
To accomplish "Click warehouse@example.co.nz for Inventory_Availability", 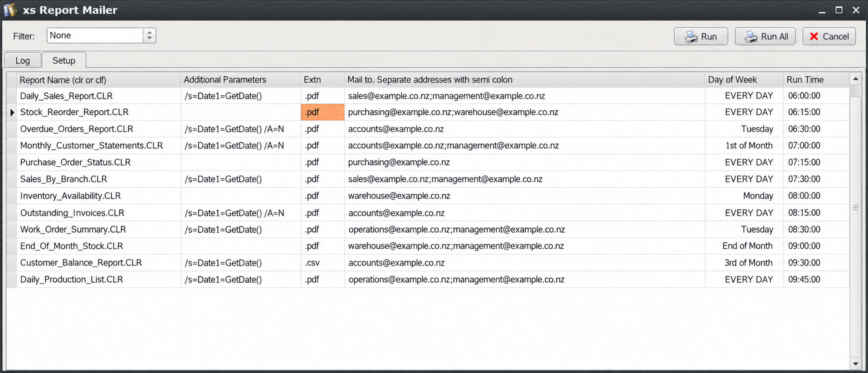I will pyautogui.click(x=525, y=196).
